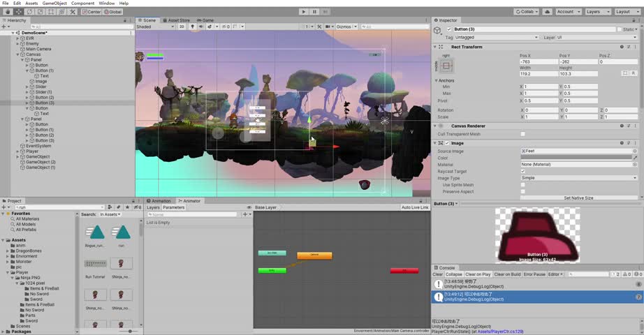Open the GameObject icon picker in Inspector

(x=438, y=31)
